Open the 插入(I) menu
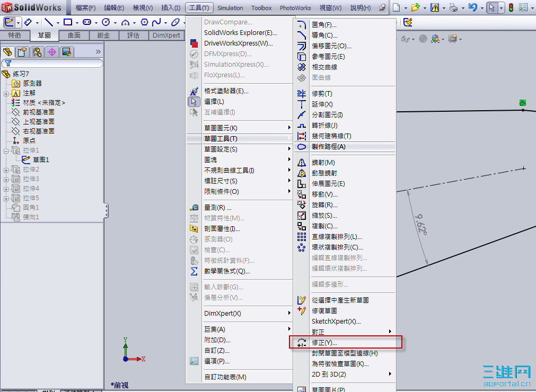The height and width of the screenshot is (392, 536). click(x=171, y=7)
